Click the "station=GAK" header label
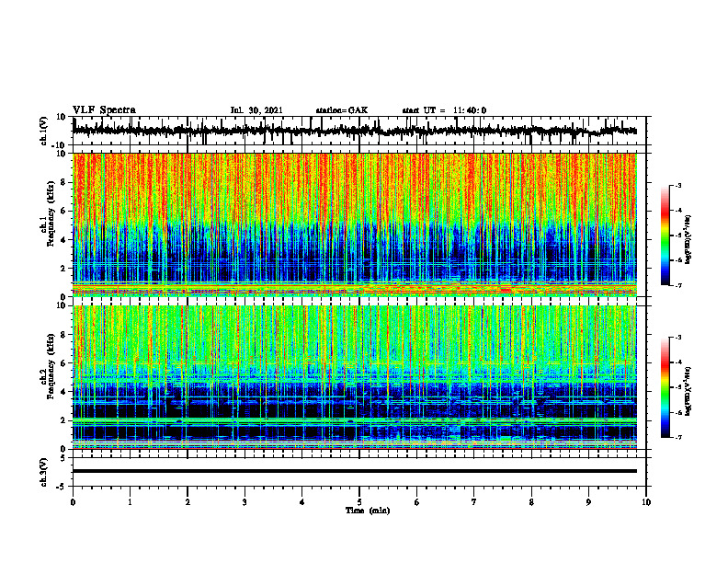This screenshot has width=728, height=563. (x=342, y=110)
